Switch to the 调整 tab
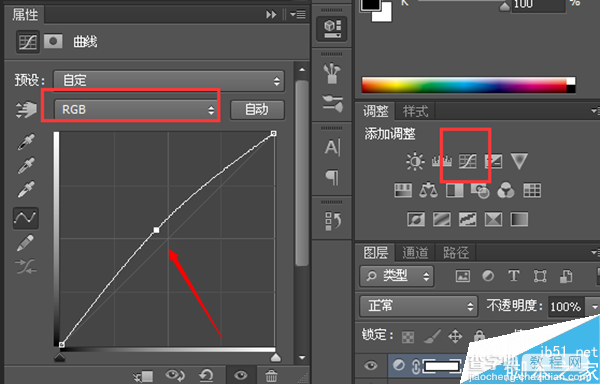This screenshot has width=600, height=384. click(x=375, y=111)
